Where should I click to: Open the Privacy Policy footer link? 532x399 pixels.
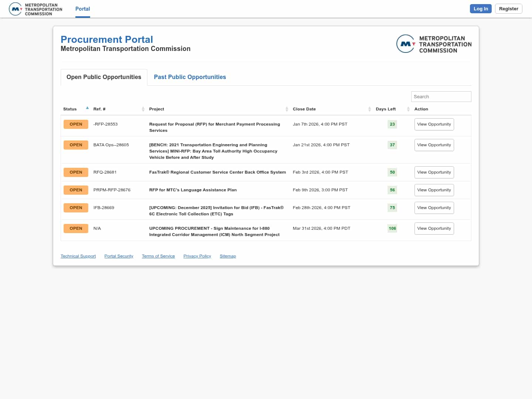pyautogui.click(x=197, y=256)
